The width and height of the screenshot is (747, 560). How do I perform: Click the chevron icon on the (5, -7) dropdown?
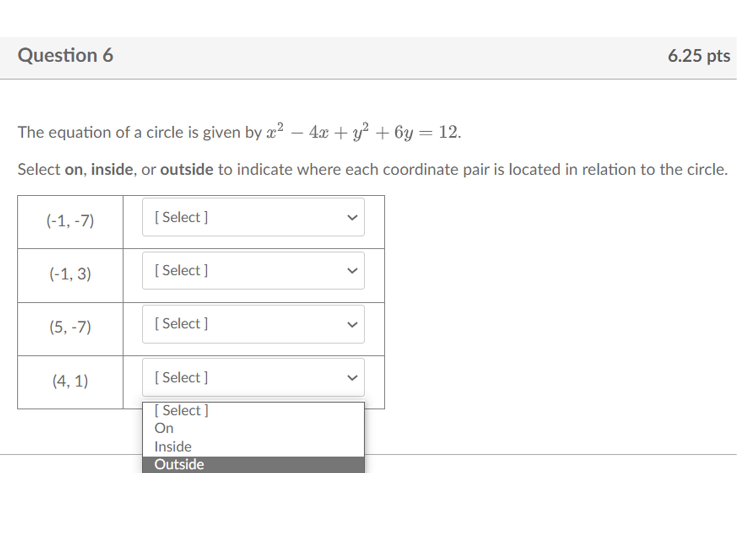point(352,324)
